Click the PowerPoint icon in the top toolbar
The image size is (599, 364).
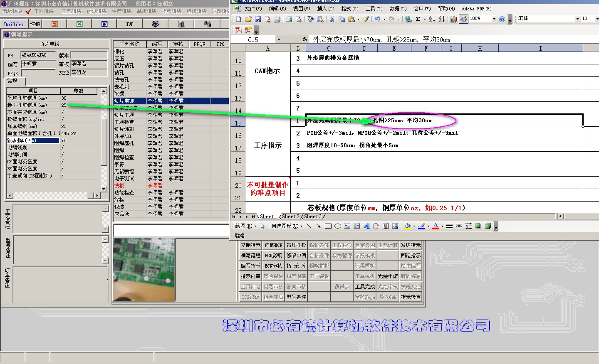pos(54,24)
